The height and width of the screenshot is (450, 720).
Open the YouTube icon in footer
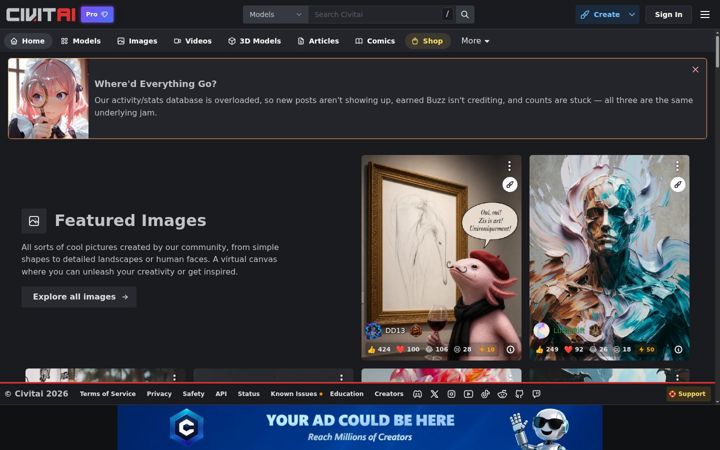pyautogui.click(x=468, y=394)
